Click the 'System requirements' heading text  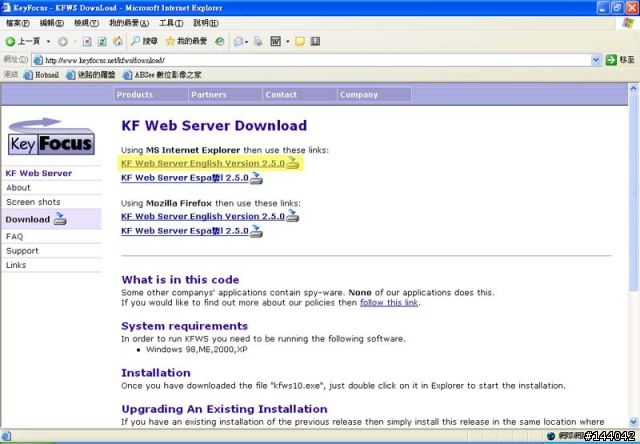coord(184,326)
